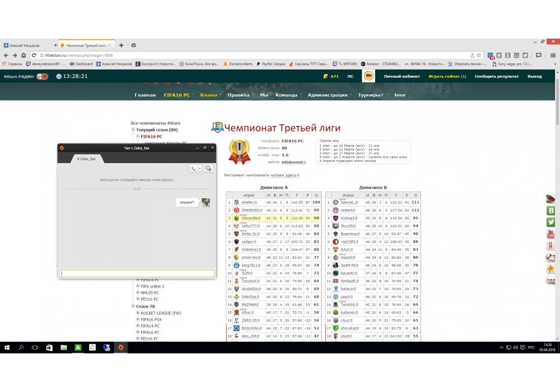Click the Twitter share icon on right sidebar
The height and width of the screenshot is (392, 560).
(x=550, y=222)
